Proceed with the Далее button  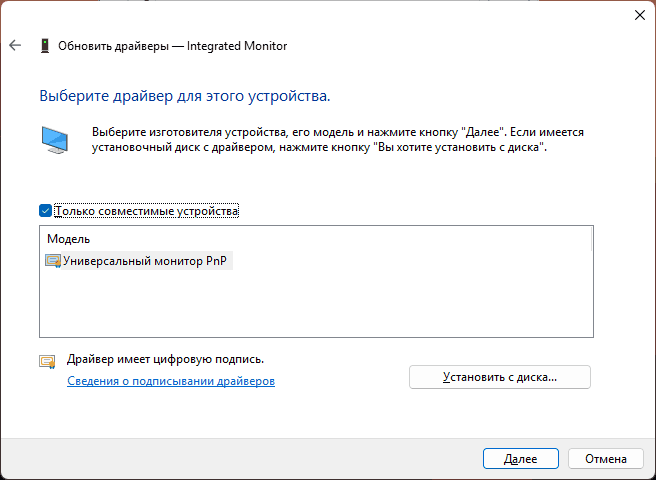(520, 458)
